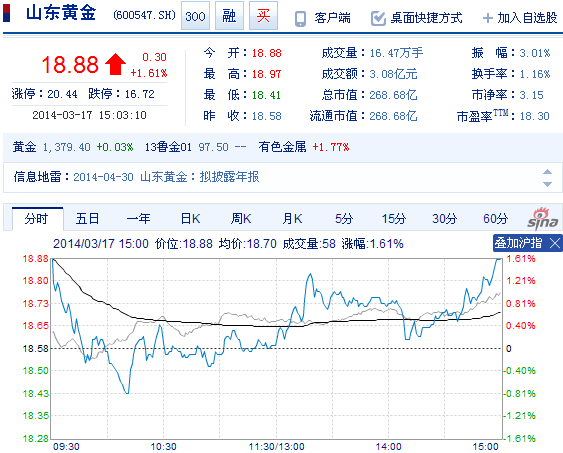Click the 桌面快捷方式 checkmark icon
The height and width of the screenshot is (453, 563).
[x=378, y=18]
